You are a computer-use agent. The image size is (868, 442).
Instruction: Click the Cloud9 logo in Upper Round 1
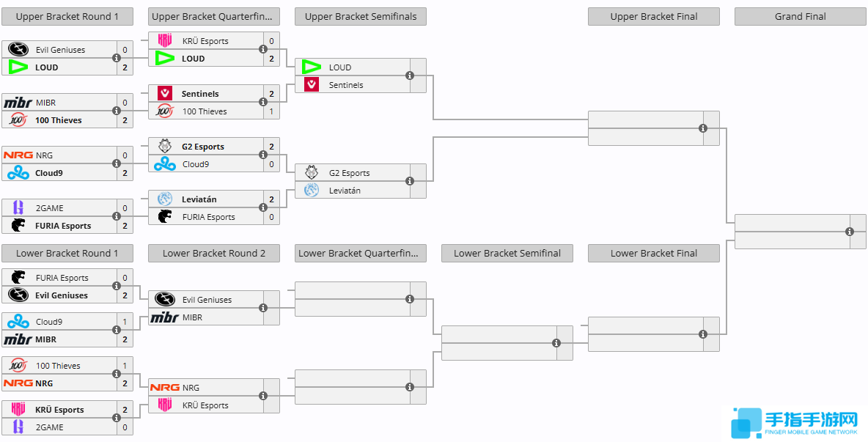18,173
